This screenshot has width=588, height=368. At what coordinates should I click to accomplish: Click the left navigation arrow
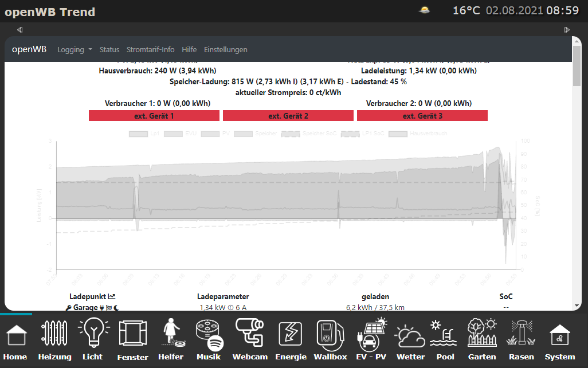tap(19, 30)
